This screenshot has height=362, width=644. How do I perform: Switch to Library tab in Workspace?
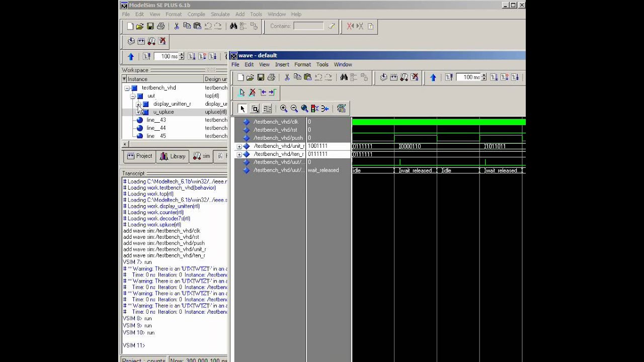(173, 156)
